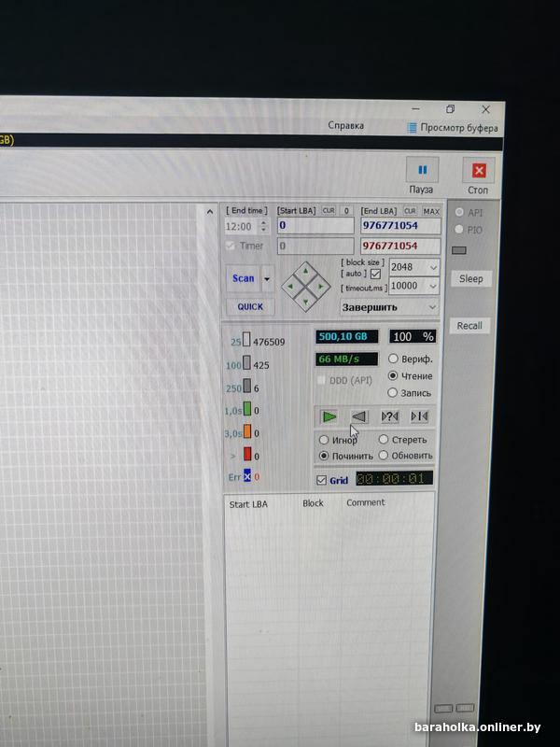Open the Завершить action dropdown
The image size is (560, 747).
tap(389, 307)
